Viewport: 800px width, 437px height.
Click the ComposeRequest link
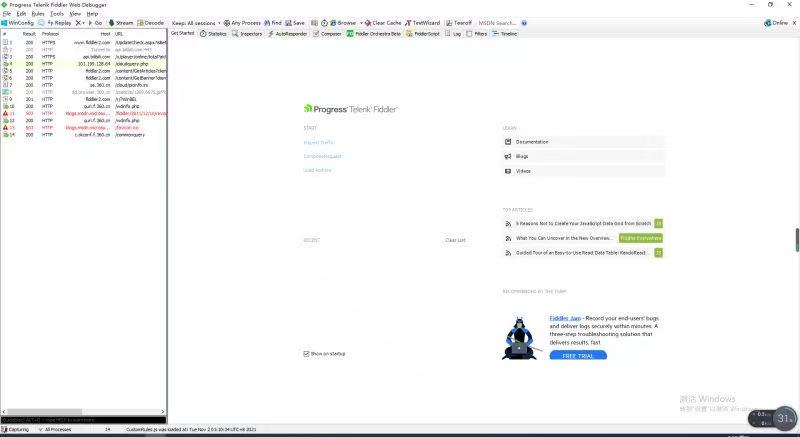(x=322, y=156)
